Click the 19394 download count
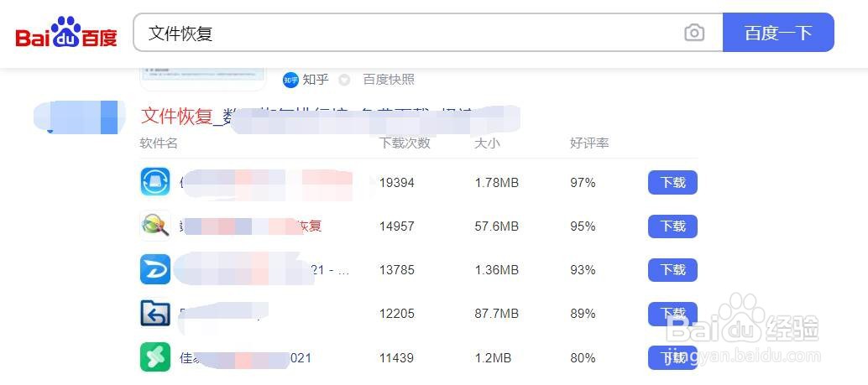 point(397,183)
